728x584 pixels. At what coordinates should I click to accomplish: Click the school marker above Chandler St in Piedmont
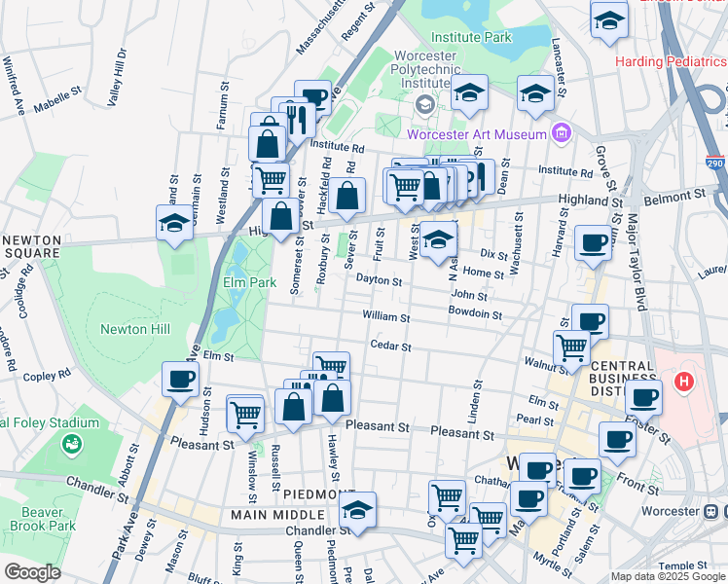pyautogui.click(x=357, y=513)
